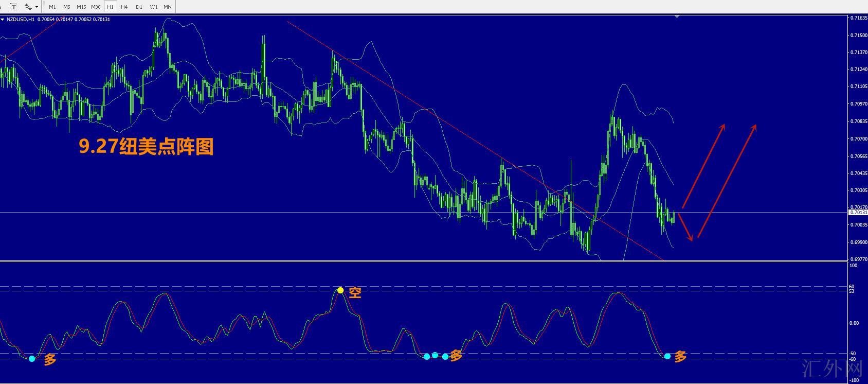Click the 100 level on indicator scale

[854, 266]
